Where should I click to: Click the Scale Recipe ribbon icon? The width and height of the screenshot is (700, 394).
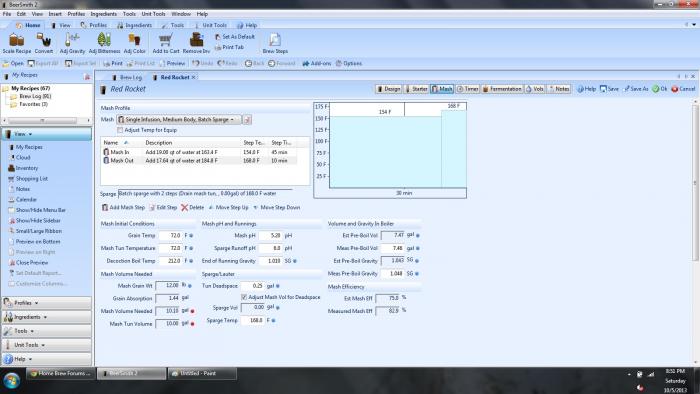(17, 43)
